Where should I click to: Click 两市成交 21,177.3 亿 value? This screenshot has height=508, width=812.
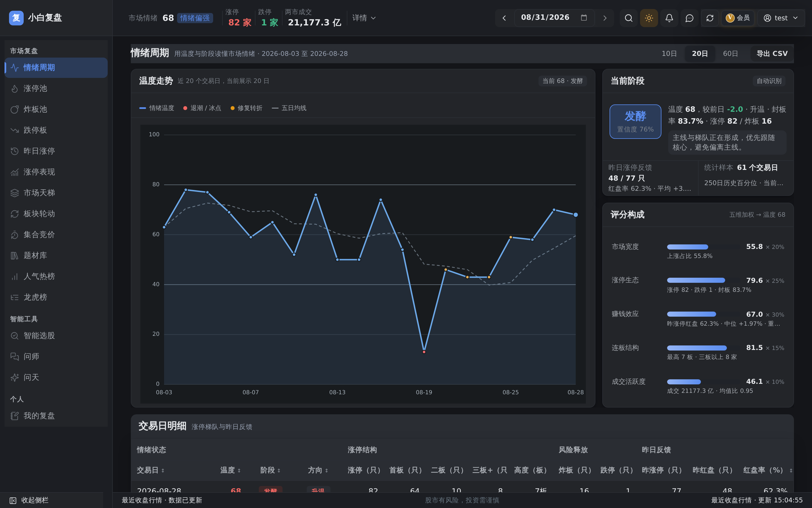point(314,23)
